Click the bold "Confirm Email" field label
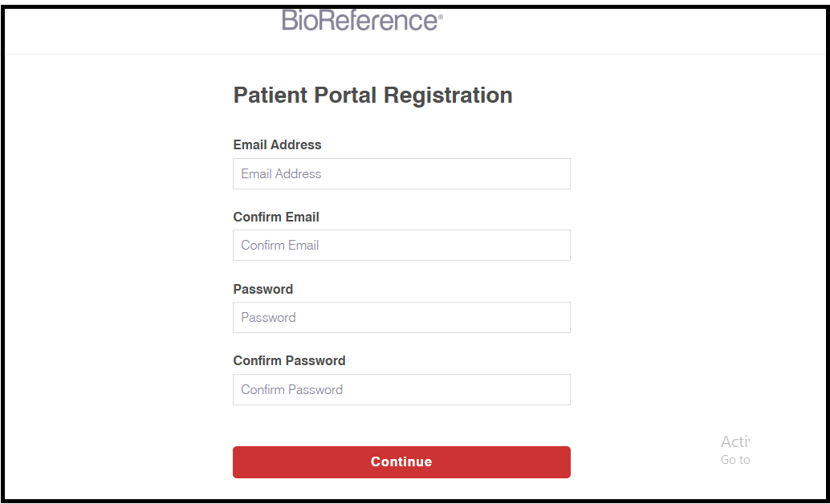 276,217
